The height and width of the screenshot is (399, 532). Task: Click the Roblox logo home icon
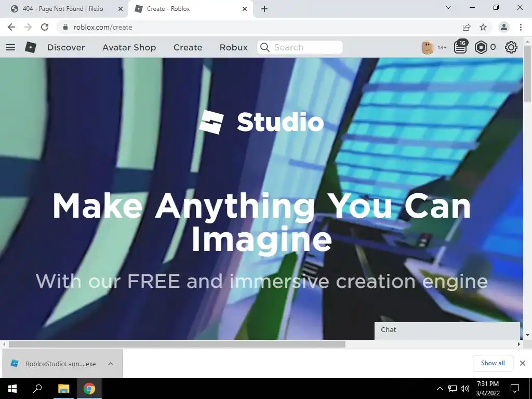coord(31,47)
